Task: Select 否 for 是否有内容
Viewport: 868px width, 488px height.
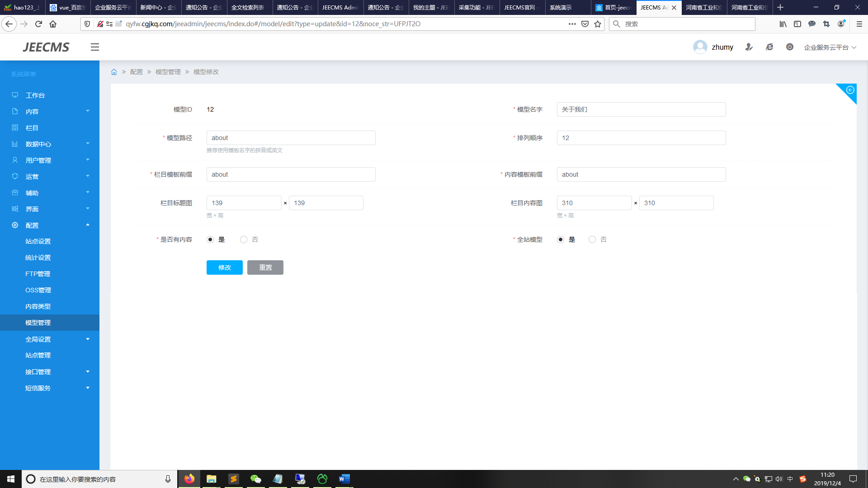Action: pos(244,239)
